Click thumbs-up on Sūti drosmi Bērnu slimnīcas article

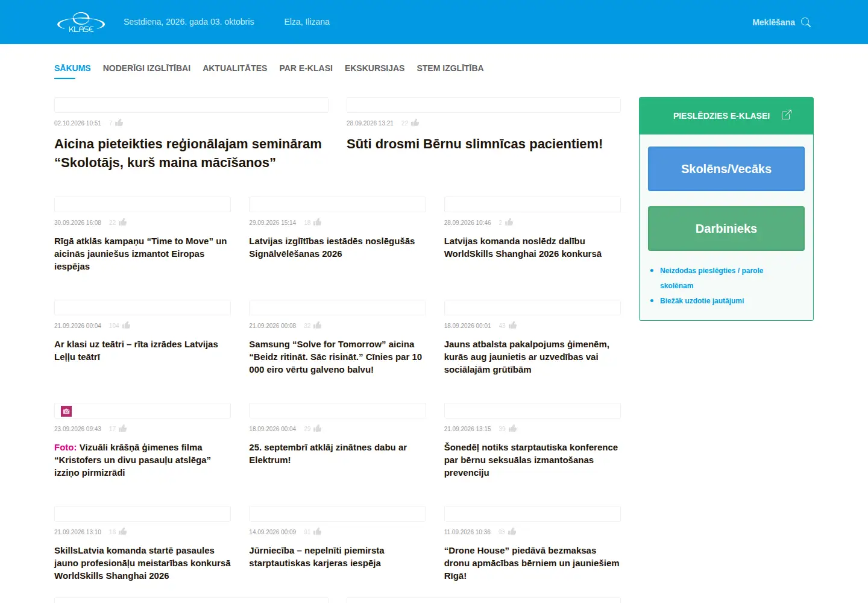(x=415, y=122)
